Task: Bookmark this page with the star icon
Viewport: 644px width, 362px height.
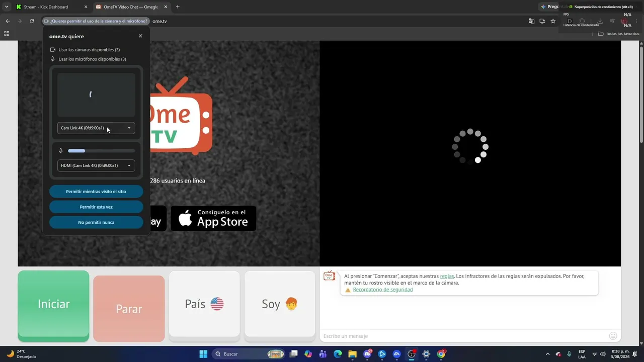Action: (553, 21)
